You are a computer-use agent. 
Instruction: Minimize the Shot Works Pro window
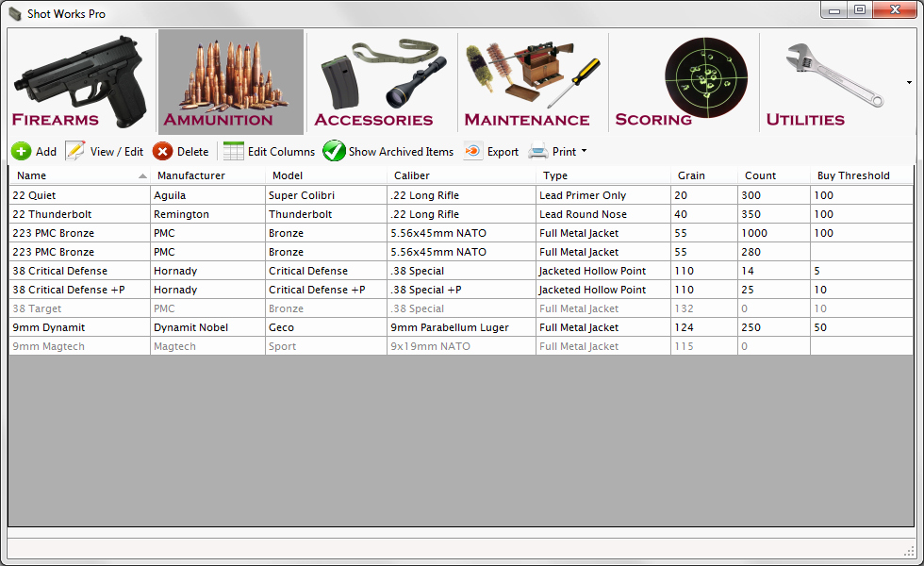[834, 10]
